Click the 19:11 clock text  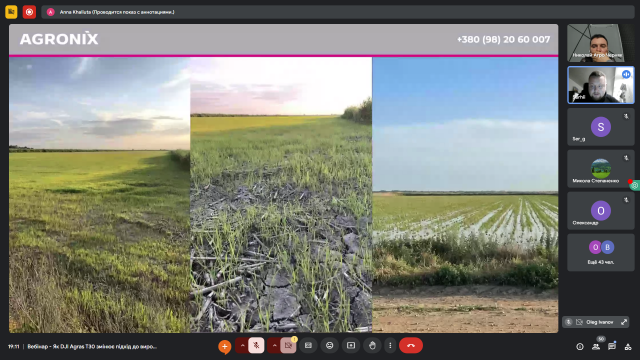coord(13,347)
